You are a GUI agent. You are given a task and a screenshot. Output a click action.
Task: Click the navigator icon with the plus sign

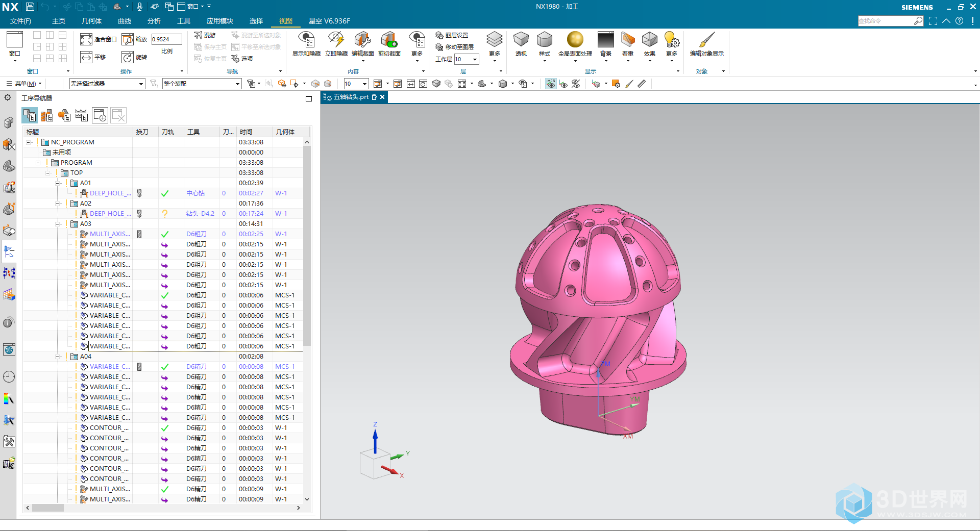(100, 116)
